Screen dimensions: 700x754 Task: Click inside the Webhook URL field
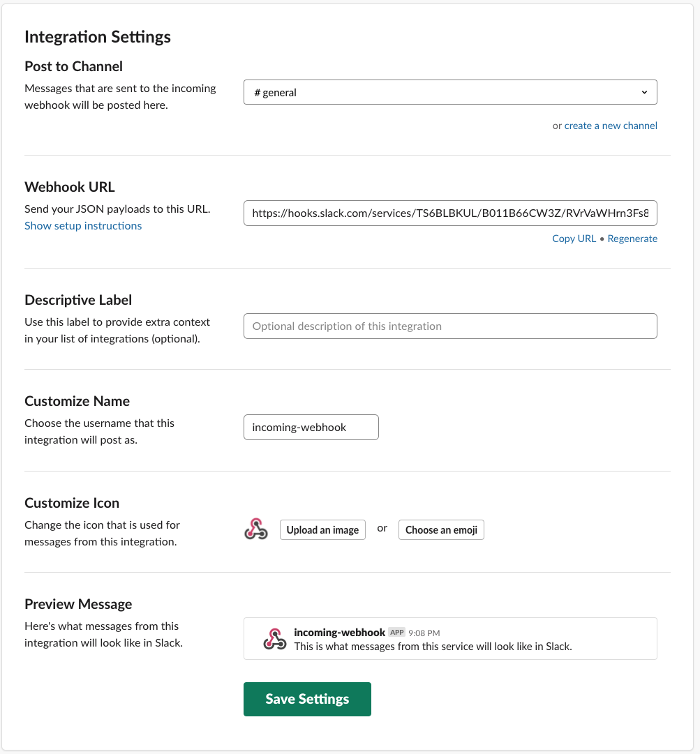[x=450, y=213]
